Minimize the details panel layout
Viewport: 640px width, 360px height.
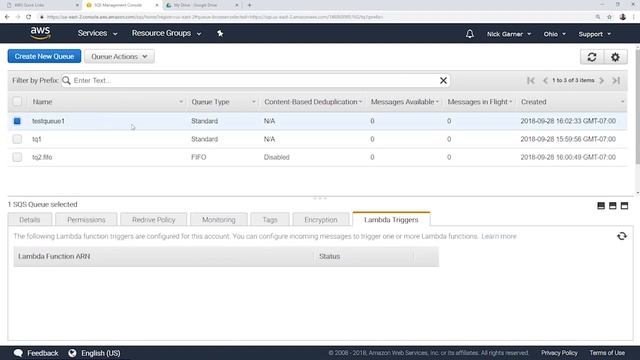point(601,205)
